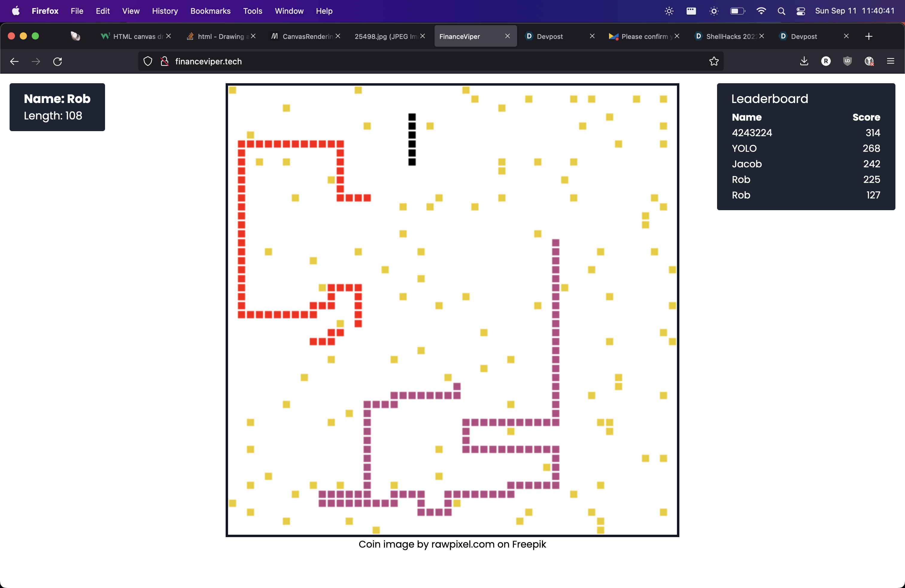Reload the FinanceViper page
Image resolution: width=905 pixels, height=588 pixels.
pos(57,61)
